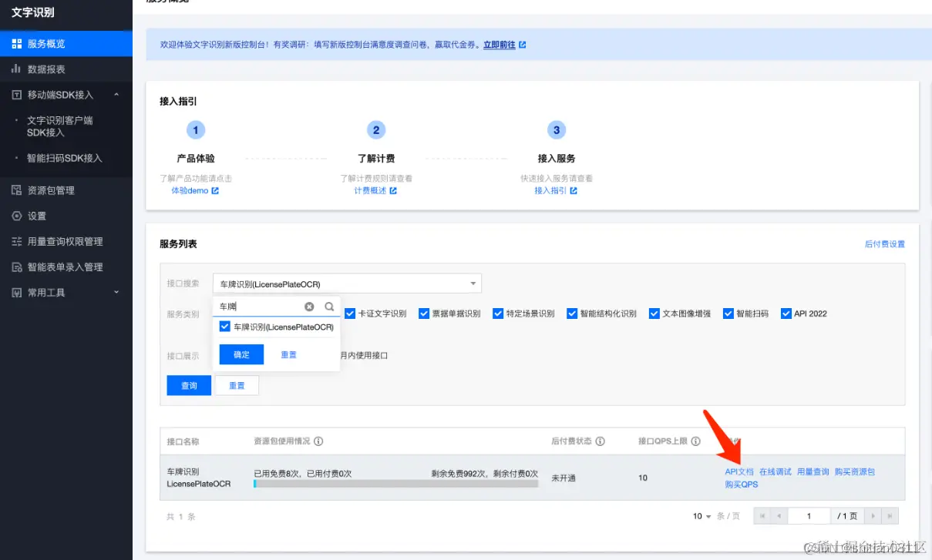
Task: Select 智能扫描SDK接入 in the sidebar
Action: [x=66, y=158]
